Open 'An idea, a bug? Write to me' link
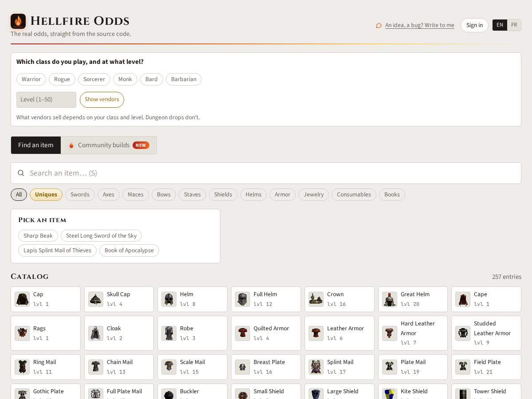Screen dimensions: 532x399 (420, 25)
